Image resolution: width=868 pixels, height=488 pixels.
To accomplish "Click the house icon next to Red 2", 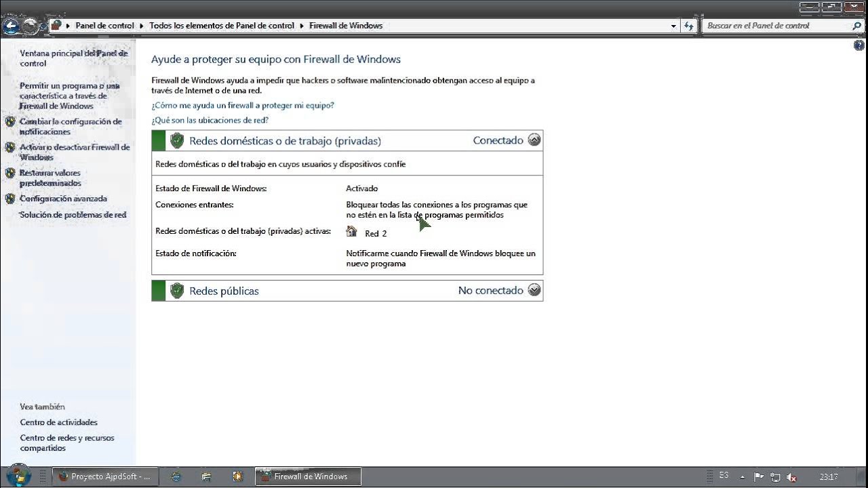I will tap(351, 232).
